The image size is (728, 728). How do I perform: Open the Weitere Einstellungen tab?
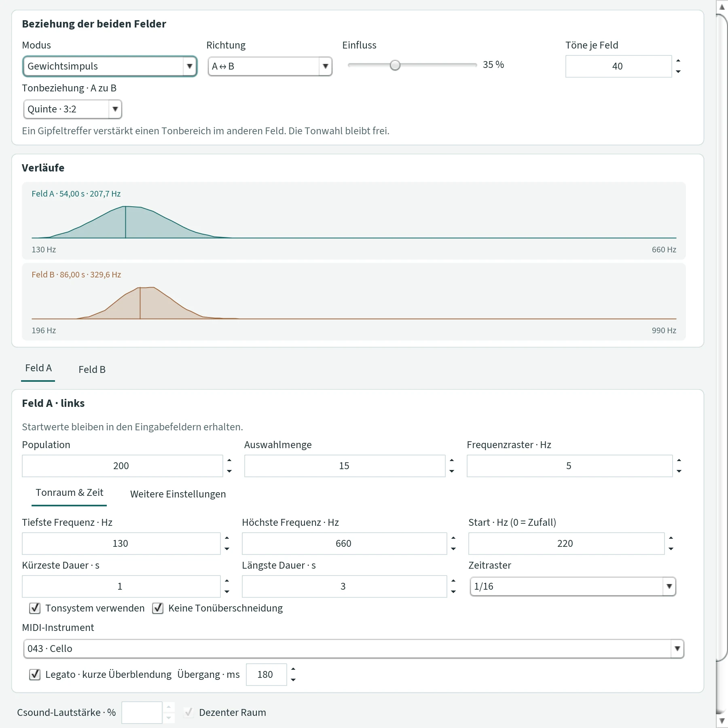click(x=178, y=494)
